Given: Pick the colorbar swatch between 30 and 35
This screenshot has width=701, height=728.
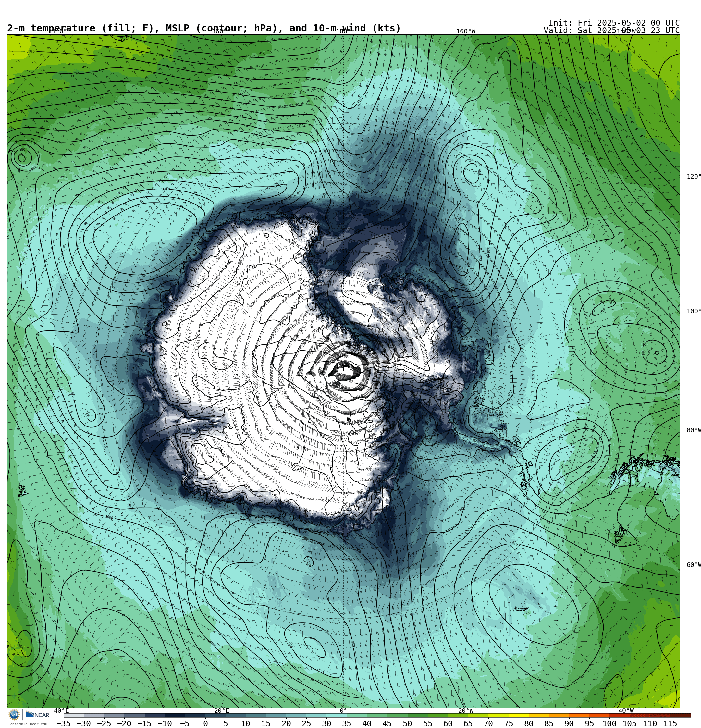Looking at the screenshot, I should (x=336, y=715).
